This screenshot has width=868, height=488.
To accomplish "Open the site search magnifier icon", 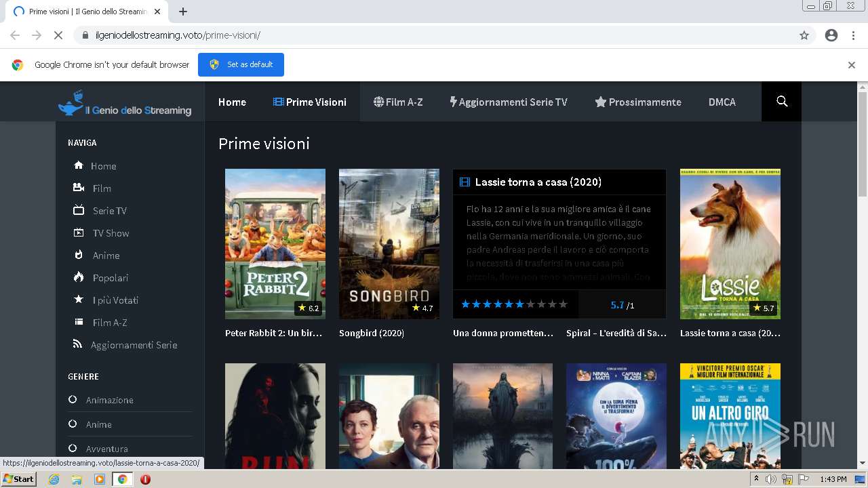I will click(x=782, y=102).
